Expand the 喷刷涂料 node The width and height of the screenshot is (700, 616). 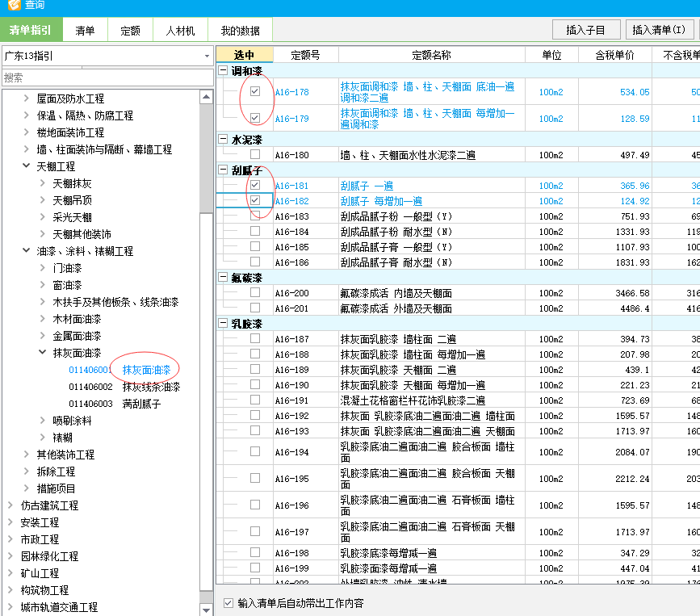[43, 421]
